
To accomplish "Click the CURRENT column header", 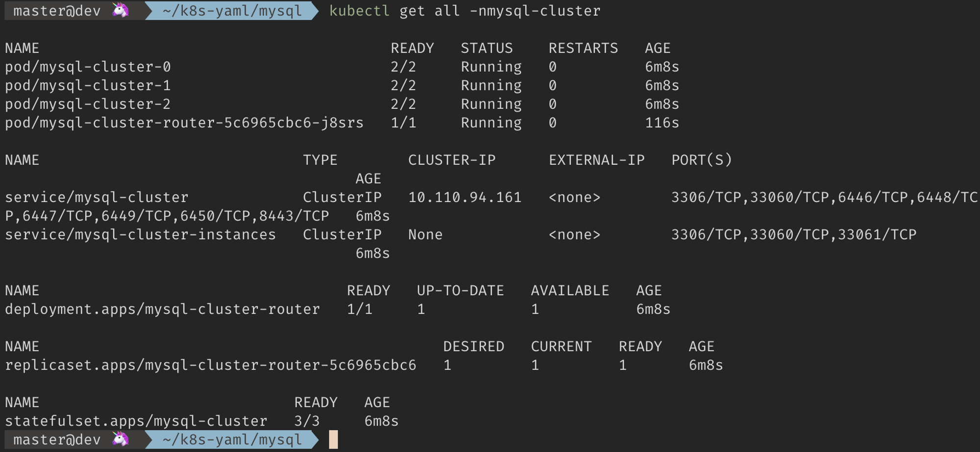I will click(x=561, y=346).
